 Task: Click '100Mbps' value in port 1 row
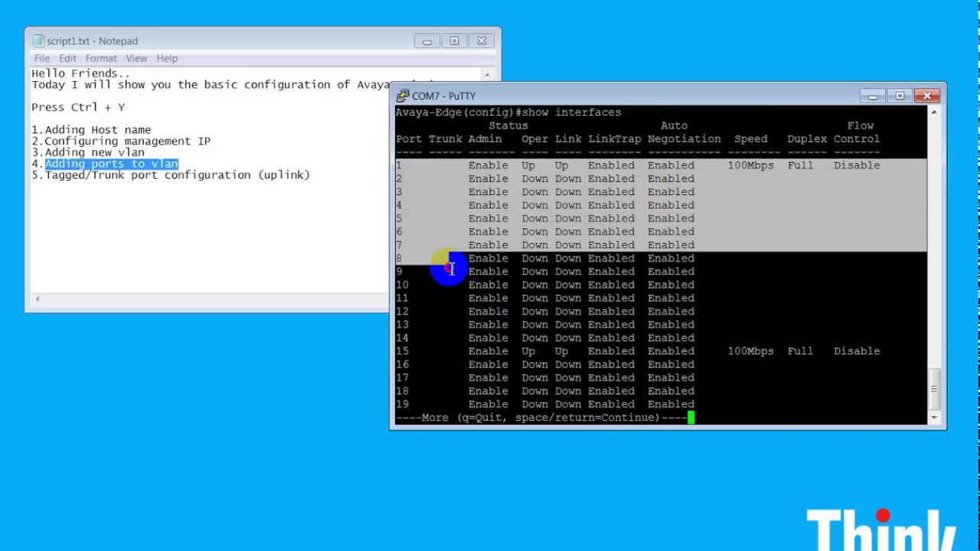coord(750,165)
